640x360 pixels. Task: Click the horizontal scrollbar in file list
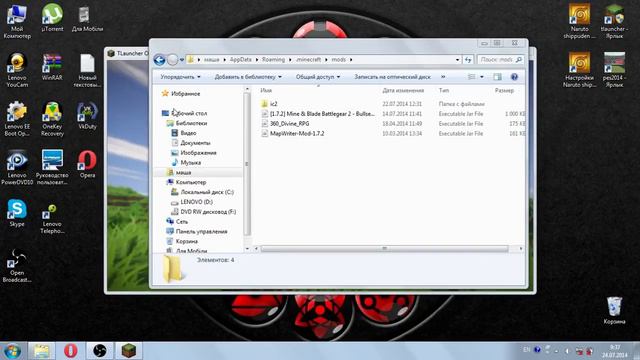[384, 249]
